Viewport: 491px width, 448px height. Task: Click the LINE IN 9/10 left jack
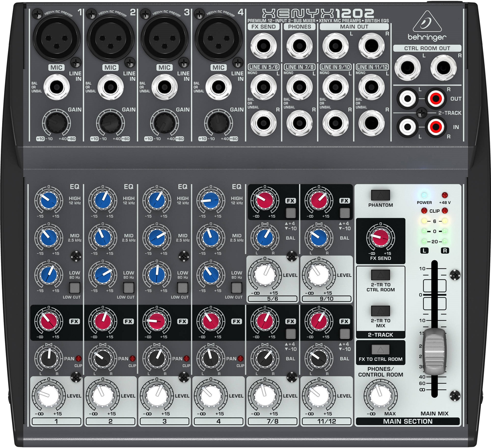tap(336, 87)
